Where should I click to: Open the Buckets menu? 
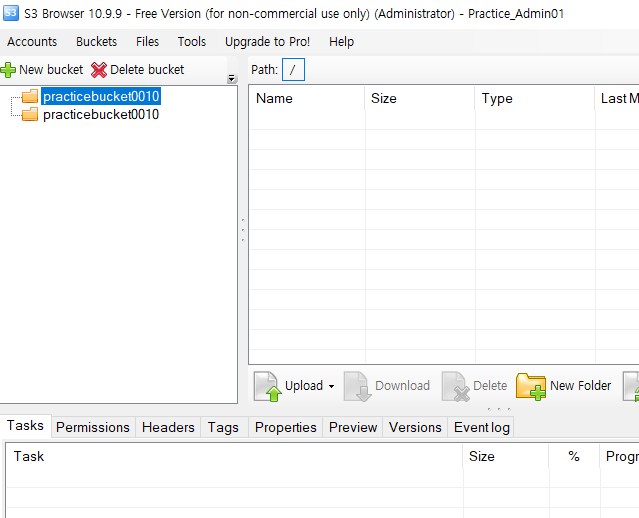(97, 42)
